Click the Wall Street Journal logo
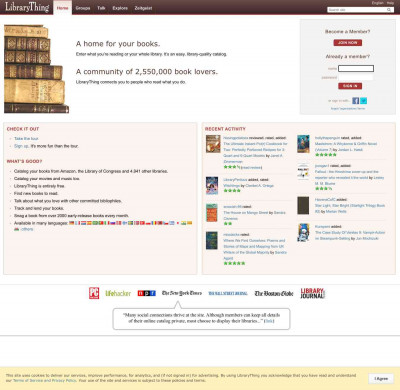 [228, 293]
